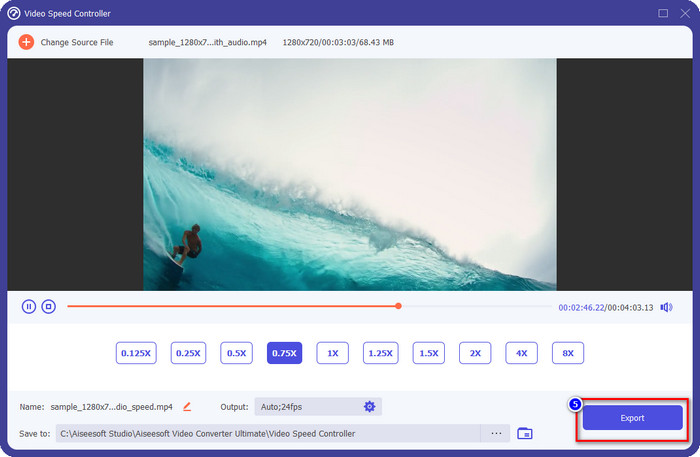This screenshot has height=457, width=700.
Task: Select 0.125X speed
Action: point(136,353)
